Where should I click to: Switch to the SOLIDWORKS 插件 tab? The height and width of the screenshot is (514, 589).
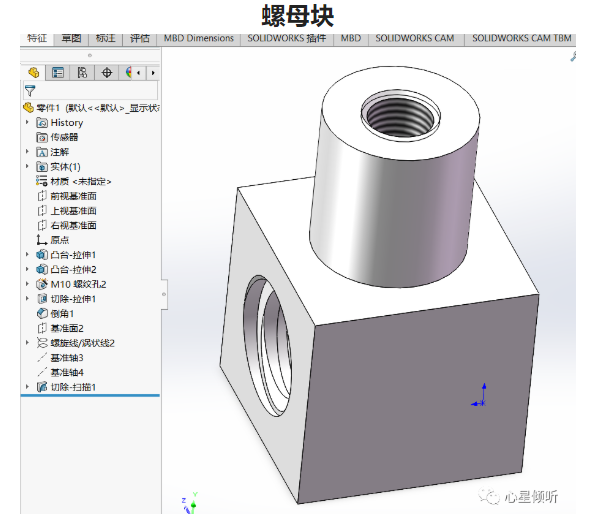click(287, 38)
